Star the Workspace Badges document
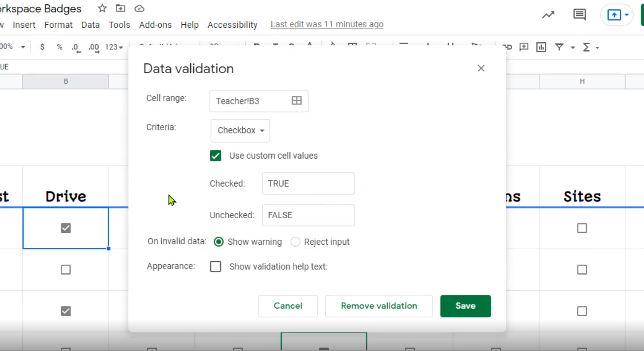The width and height of the screenshot is (644, 351). [102, 8]
